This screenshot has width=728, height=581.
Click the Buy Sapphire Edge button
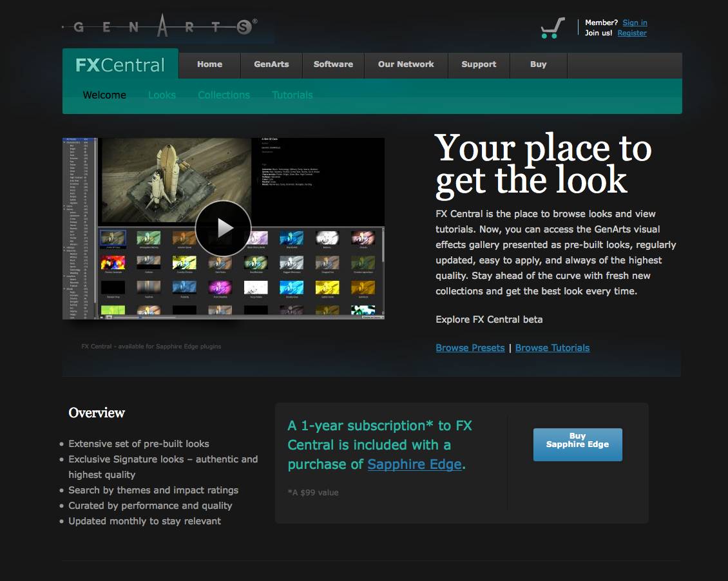[x=577, y=444]
